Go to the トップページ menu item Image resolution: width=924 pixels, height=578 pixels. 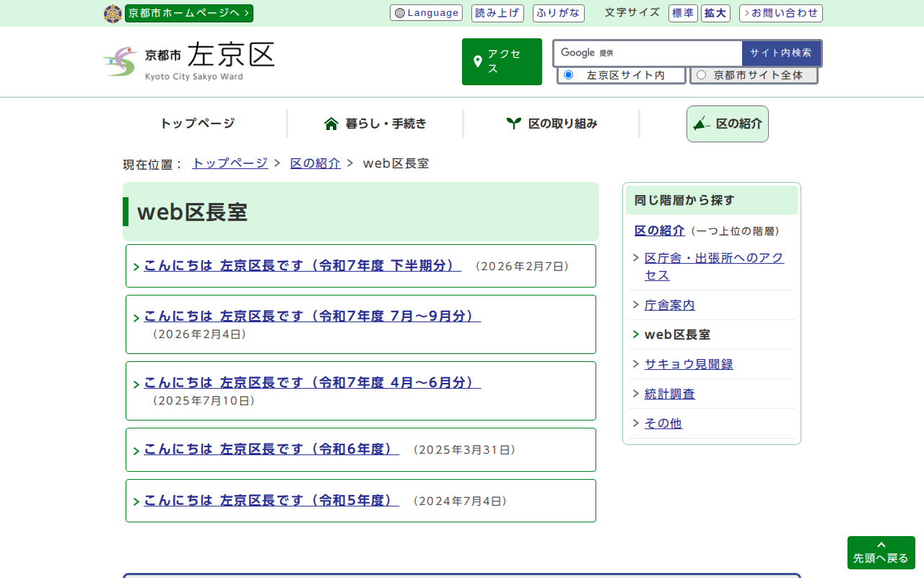[x=197, y=124]
